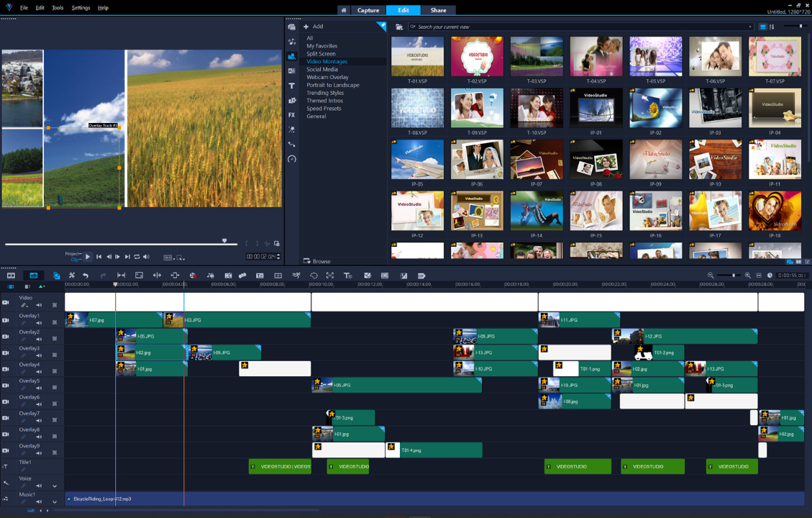Click the Play button in preview controls
The image size is (812, 518).
[x=88, y=256]
